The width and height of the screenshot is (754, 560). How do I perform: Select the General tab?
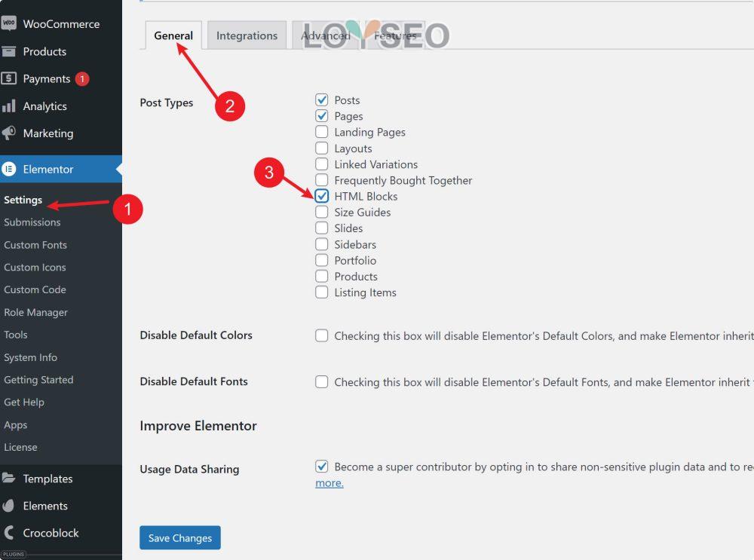[173, 35]
